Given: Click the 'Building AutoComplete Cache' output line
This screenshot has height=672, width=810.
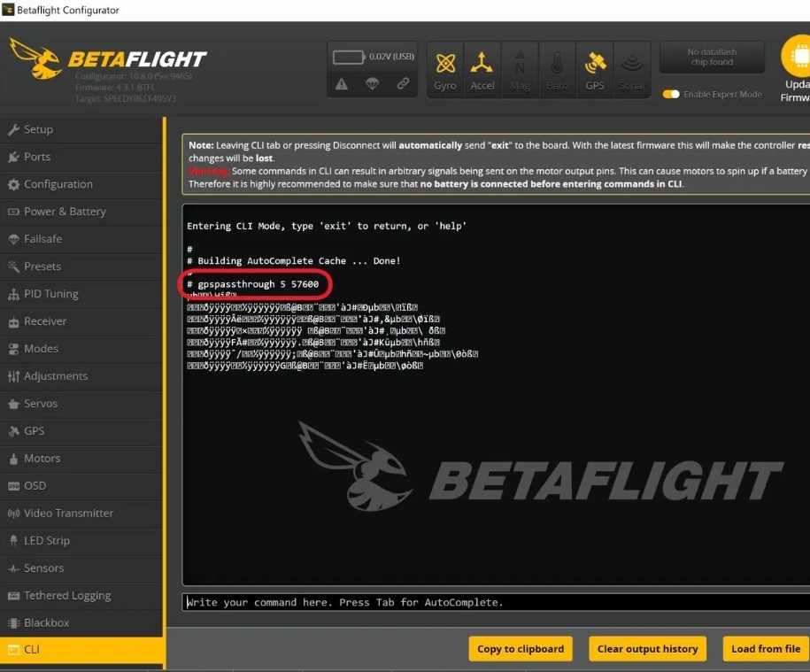Looking at the screenshot, I should pos(293,261).
